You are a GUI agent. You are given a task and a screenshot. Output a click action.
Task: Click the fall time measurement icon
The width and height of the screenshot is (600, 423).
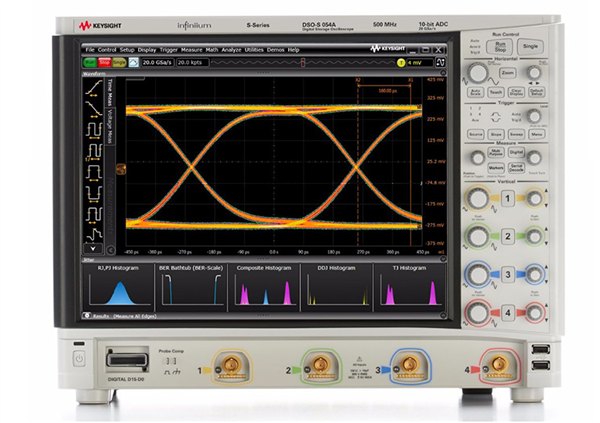tap(94, 109)
